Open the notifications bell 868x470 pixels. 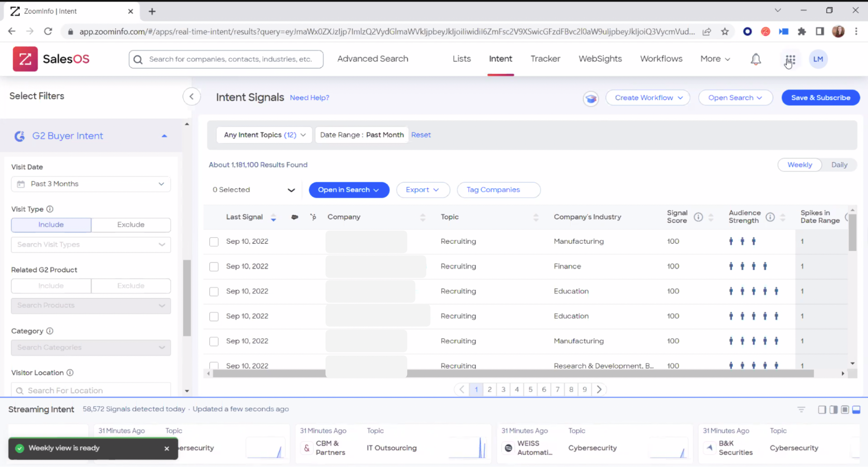pos(756,59)
